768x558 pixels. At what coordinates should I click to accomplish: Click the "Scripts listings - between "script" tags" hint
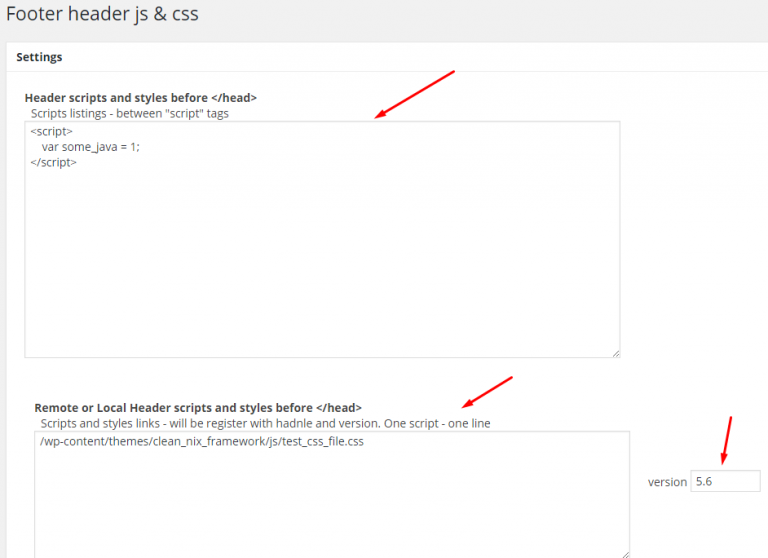point(130,113)
